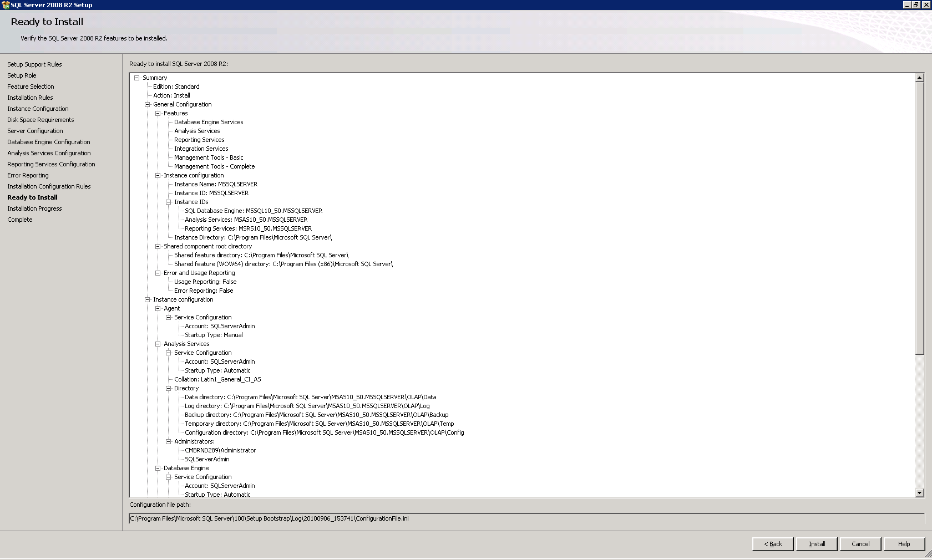Screen dimensions: 932x560
Task: Select Database Engine Configuration step
Action: point(48,142)
